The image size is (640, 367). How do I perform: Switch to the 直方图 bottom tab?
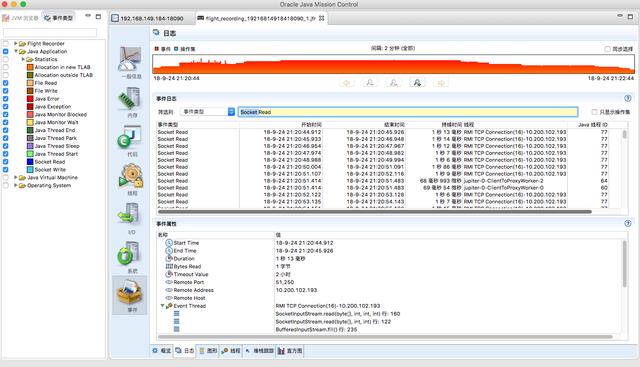(x=290, y=351)
